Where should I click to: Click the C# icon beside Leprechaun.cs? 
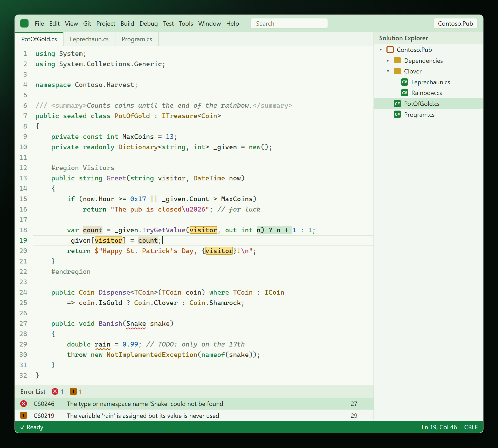click(x=405, y=82)
